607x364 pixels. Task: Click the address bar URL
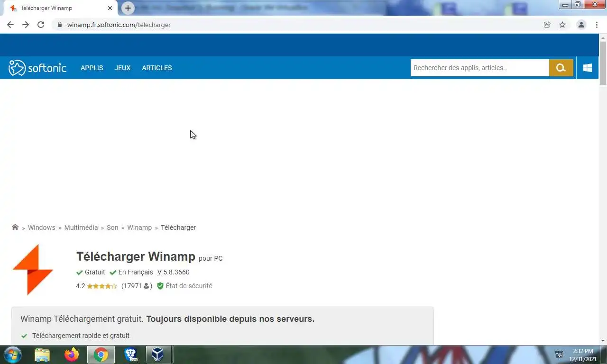click(119, 25)
